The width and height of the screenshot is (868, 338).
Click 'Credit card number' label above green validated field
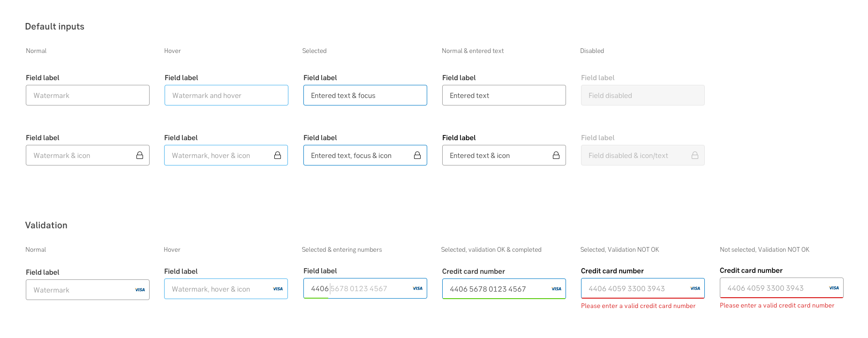[473, 271]
